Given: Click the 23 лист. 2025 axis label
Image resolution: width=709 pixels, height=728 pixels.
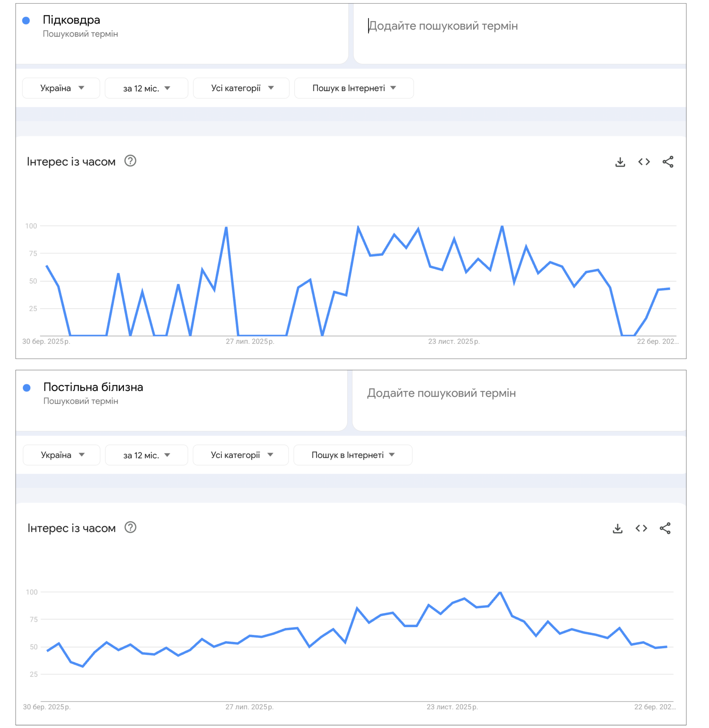Looking at the screenshot, I should 455,342.
